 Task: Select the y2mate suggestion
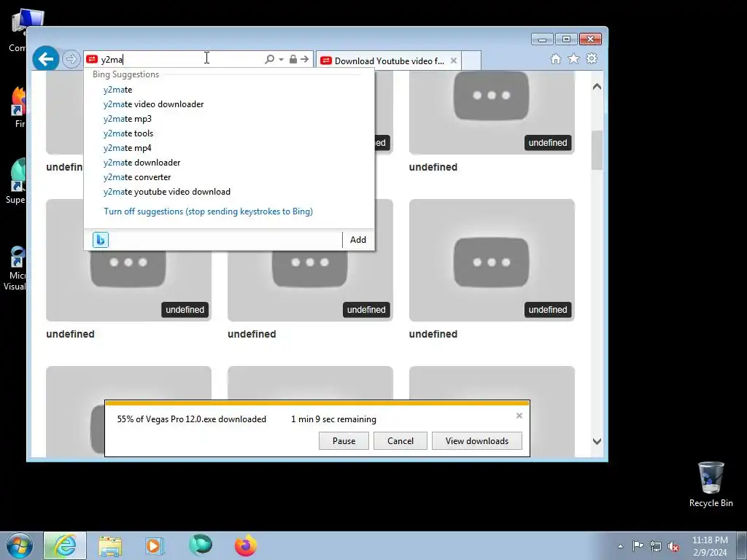(x=117, y=90)
